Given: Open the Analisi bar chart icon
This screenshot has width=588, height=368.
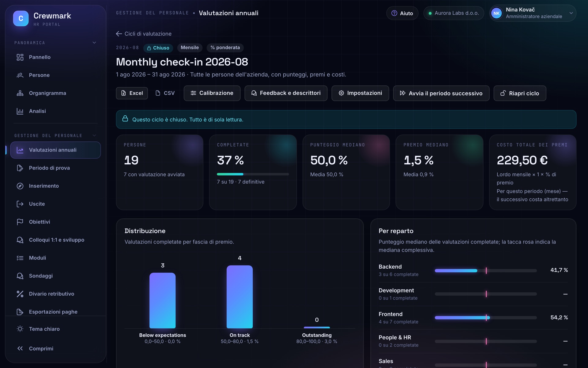Looking at the screenshot, I should pyautogui.click(x=20, y=111).
